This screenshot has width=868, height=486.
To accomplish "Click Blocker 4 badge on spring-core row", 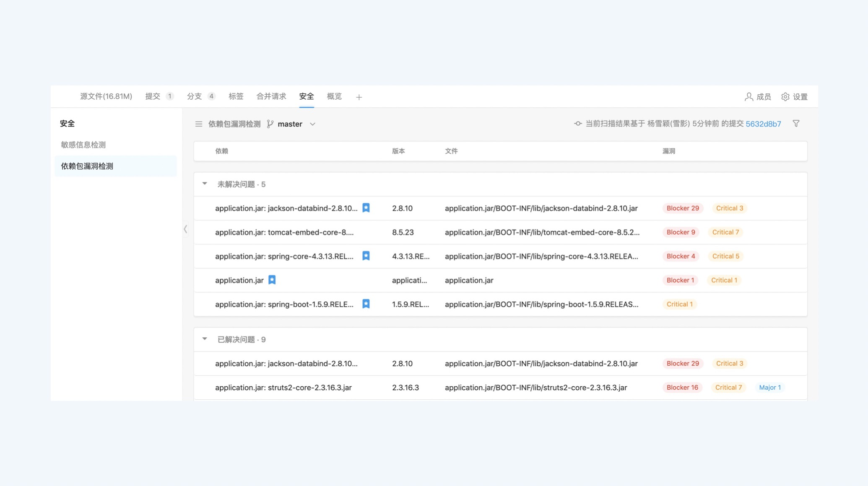I will click(681, 256).
